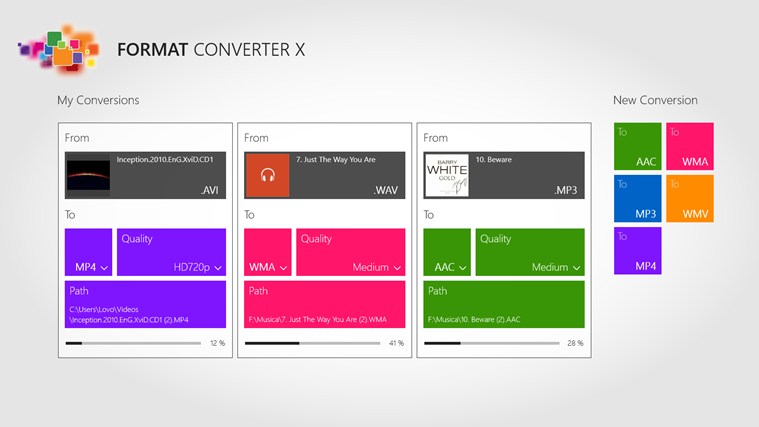This screenshot has width=759, height=427.
Task: Open the Medium quality dropdown in the green card
Action: tap(529, 252)
